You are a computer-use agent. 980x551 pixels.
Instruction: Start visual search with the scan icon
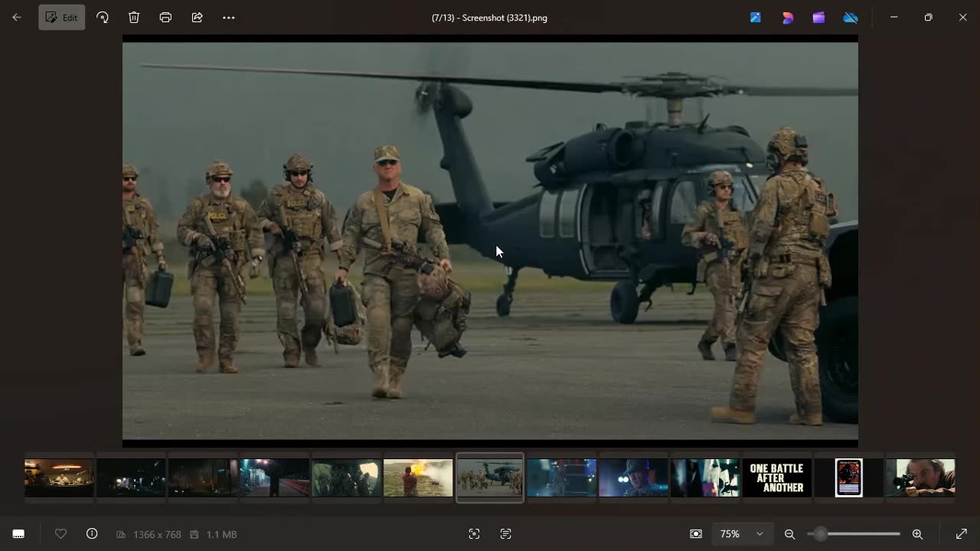(x=474, y=534)
